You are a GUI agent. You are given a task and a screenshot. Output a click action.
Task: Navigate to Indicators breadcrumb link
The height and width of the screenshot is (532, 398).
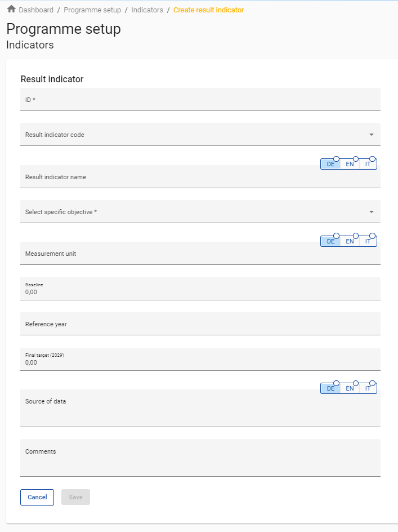[x=147, y=10]
